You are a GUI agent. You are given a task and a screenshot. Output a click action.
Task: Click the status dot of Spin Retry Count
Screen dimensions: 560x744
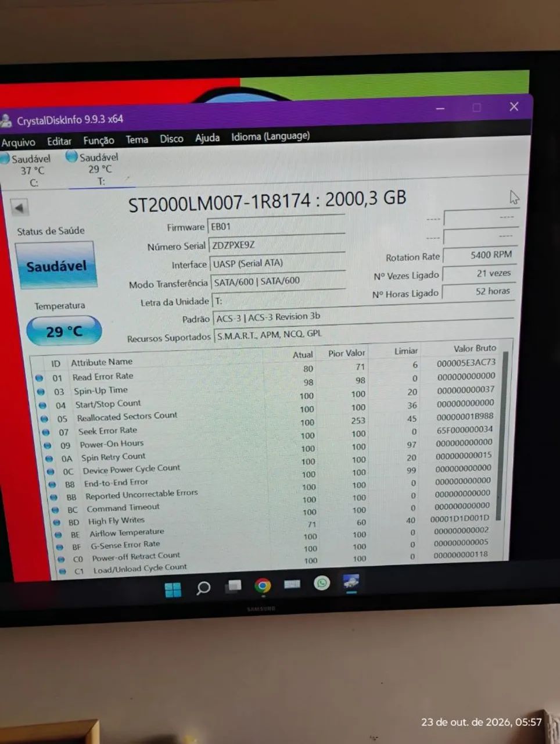[x=49, y=458]
